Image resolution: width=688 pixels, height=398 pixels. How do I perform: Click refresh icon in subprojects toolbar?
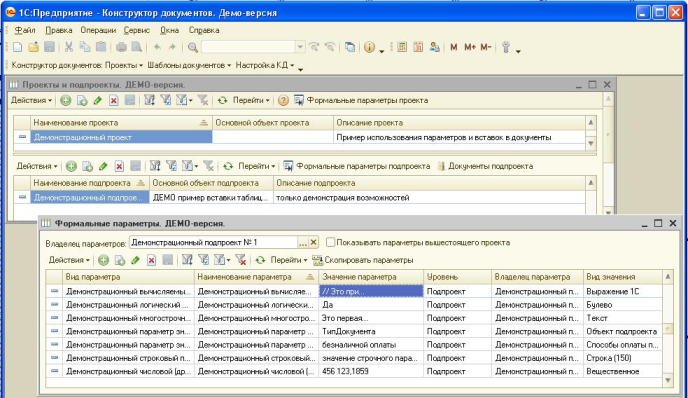coord(228,166)
